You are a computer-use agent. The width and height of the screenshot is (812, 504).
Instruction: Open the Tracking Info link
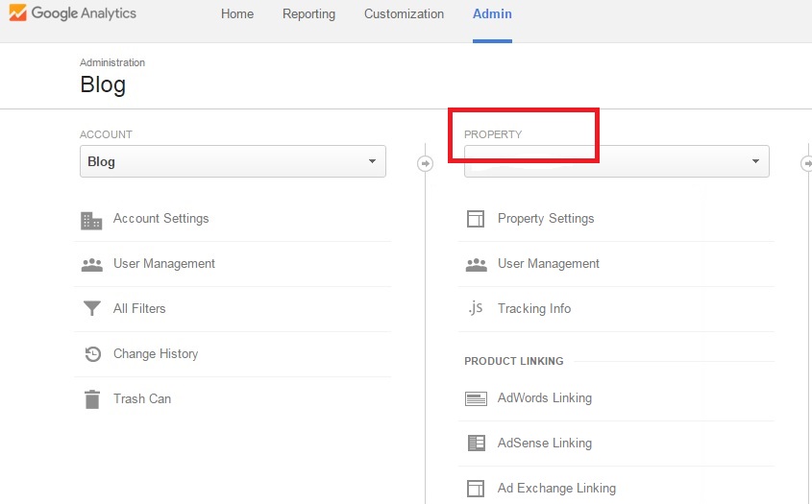533,309
